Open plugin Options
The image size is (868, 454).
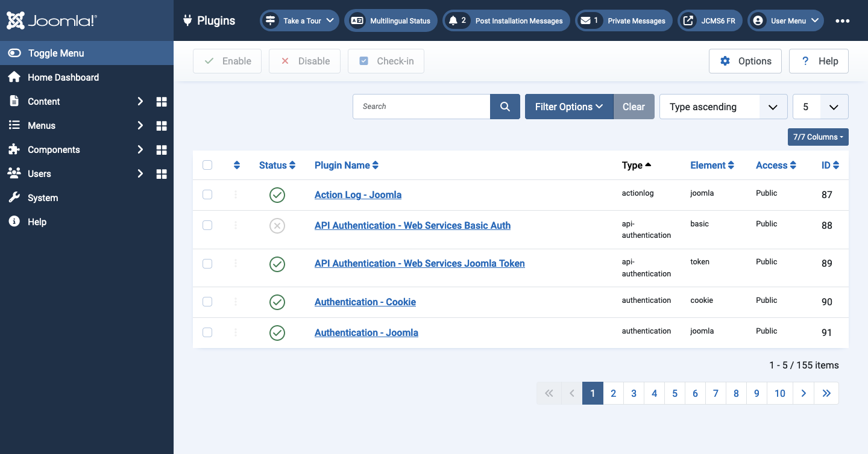745,61
